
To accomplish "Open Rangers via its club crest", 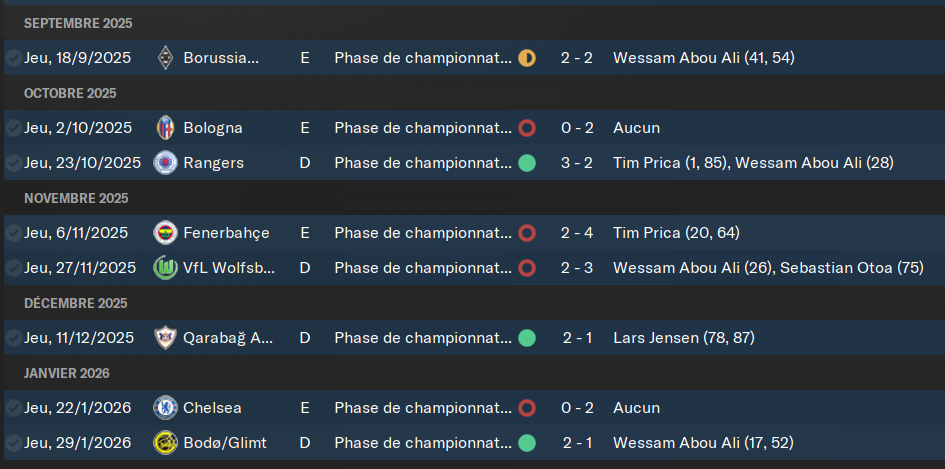I will click(166, 163).
